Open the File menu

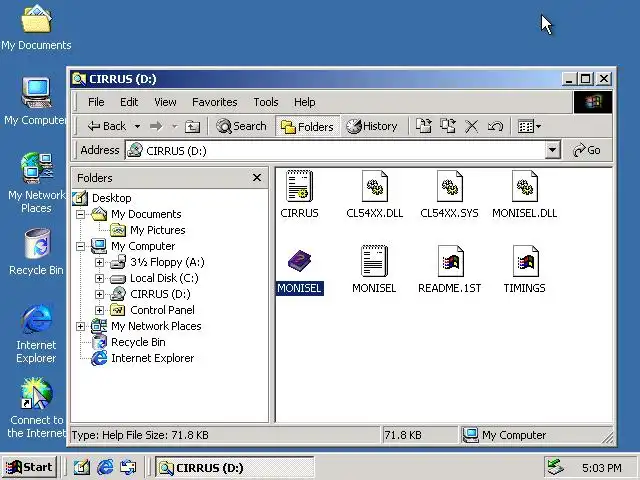click(x=96, y=102)
